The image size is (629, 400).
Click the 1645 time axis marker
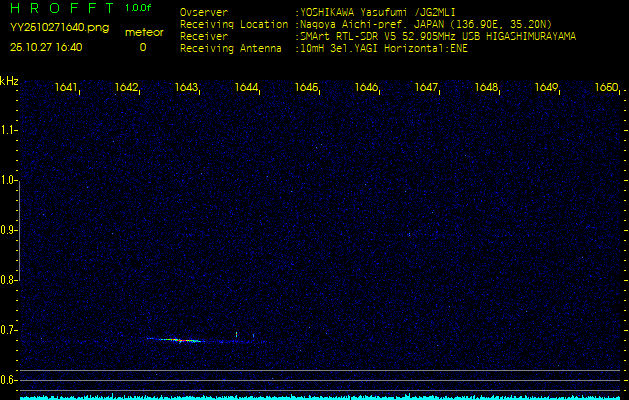[306, 87]
